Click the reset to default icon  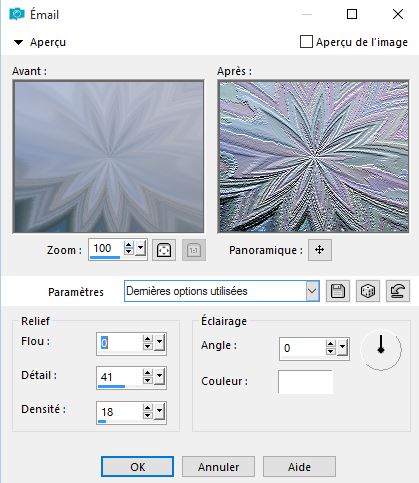tap(398, 291)
